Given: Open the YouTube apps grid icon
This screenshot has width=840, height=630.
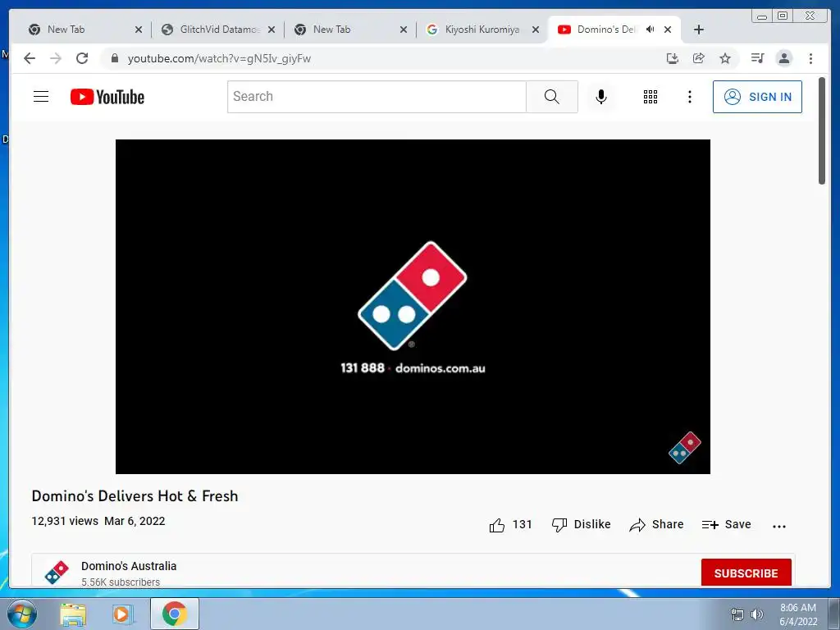Looking at the screenshot, I should pos(651,97).
